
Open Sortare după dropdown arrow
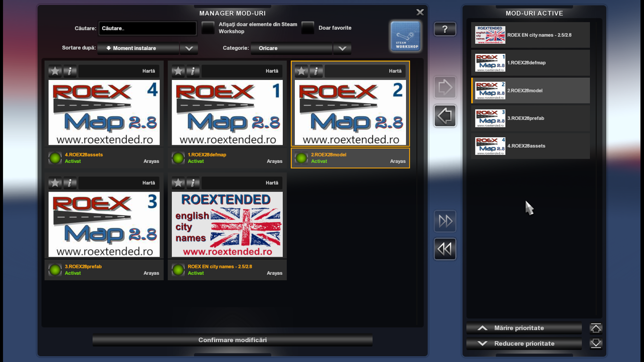[189, 48]
